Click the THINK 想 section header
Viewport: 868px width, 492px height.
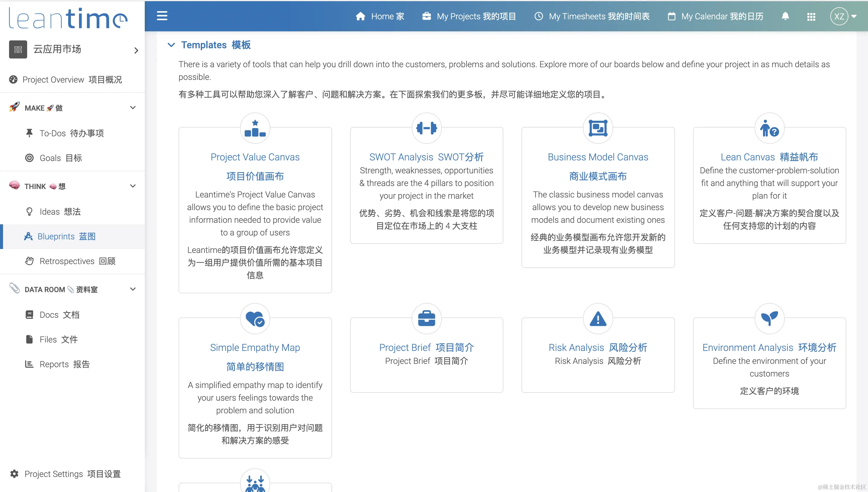(72, 186)
